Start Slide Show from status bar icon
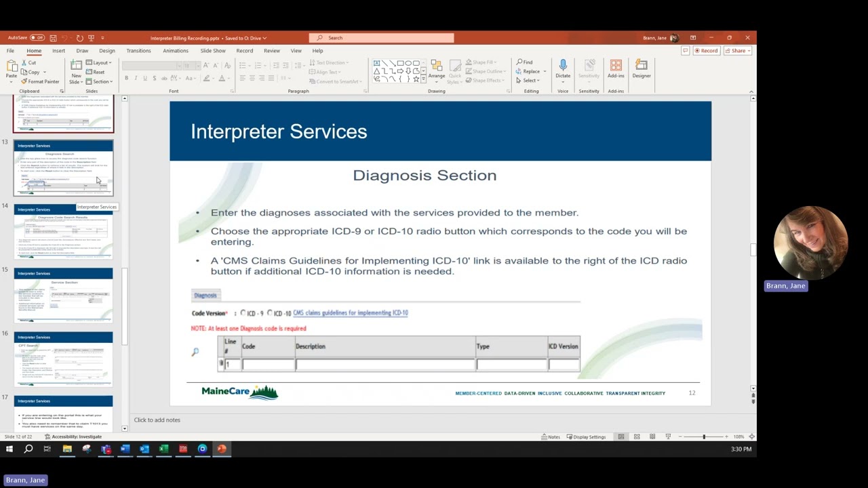Viewport: 868px width, 488px height. point(668,436)
